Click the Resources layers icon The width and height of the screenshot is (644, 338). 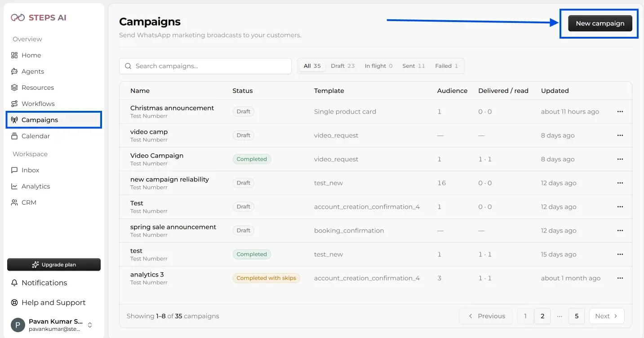pos(14,88)
